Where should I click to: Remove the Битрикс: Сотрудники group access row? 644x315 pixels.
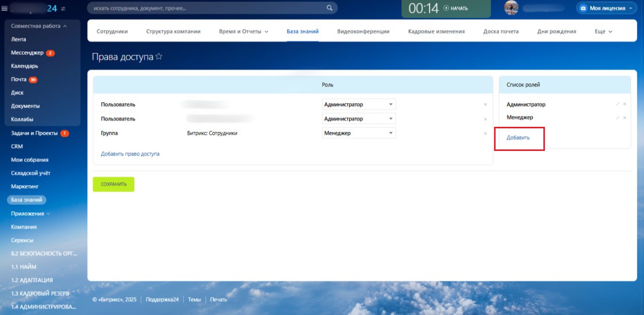click(x=485, y=133)
